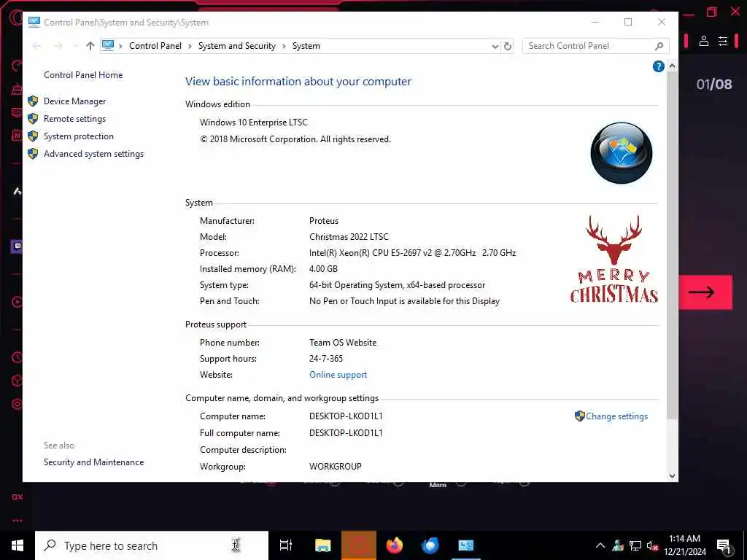Image resolution: width=747 pixels, height=560 pixels.
Task: Open the address bar history dropdown
Action: 495,46
